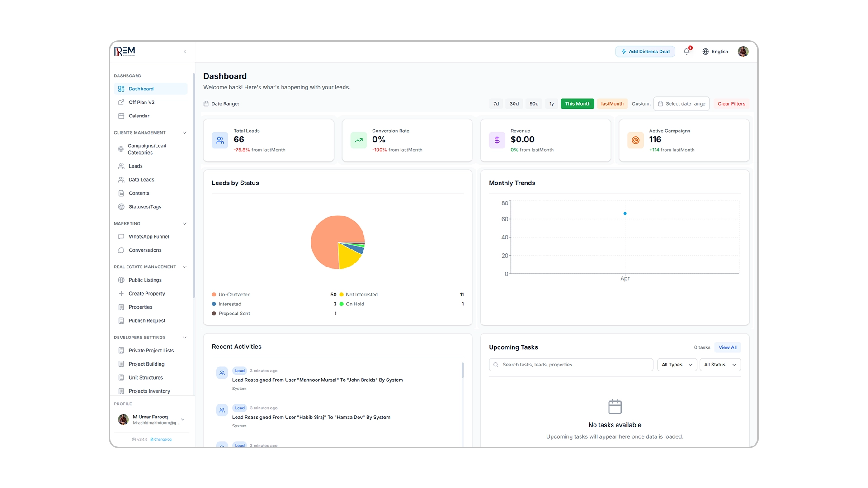Collapse the Marketing section
The height and width of the screenshot is (488, 868).
coord(184,224)
